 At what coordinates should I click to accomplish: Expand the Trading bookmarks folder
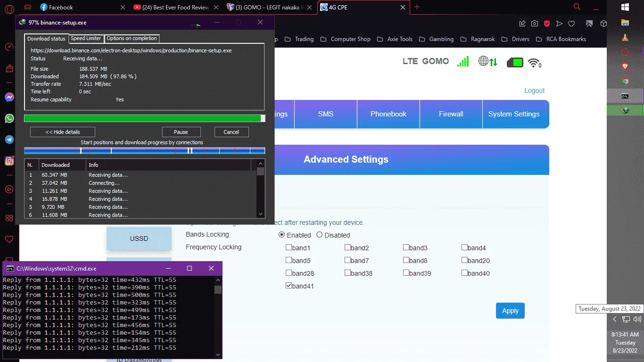(x=299, y=39)
